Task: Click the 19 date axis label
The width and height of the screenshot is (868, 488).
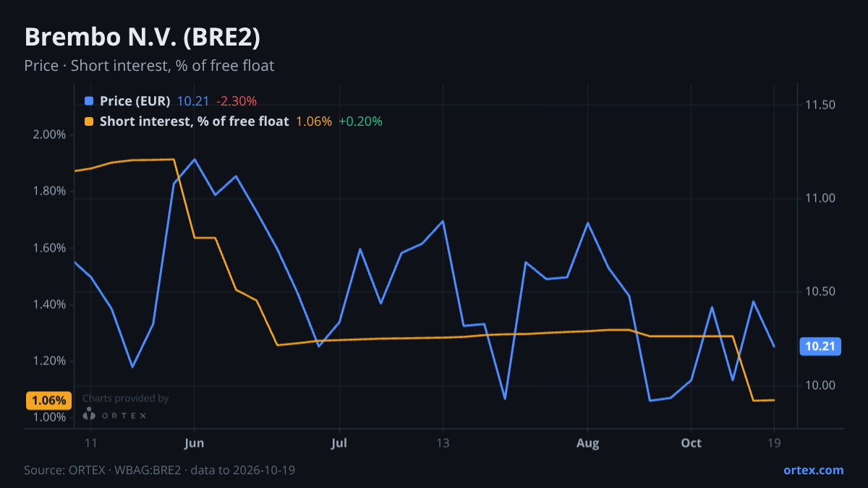Action: click(774, 443)
